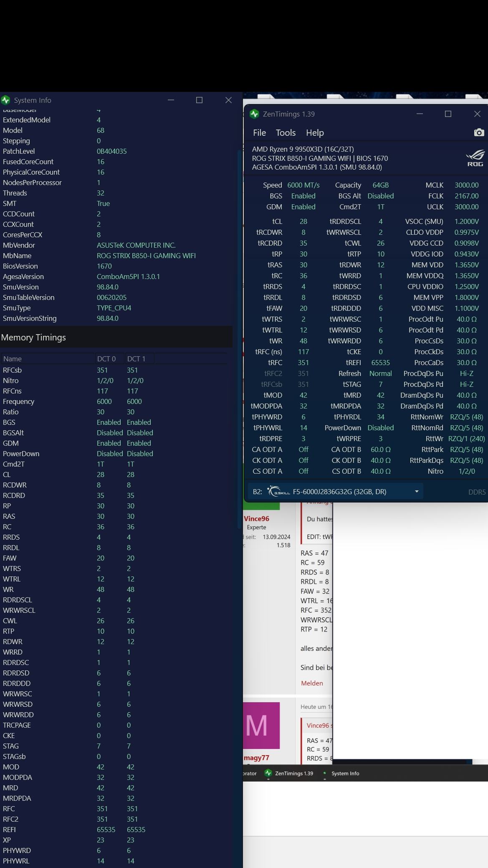Click the CA ODT B value 60.0 Ω
Image resolution: width=488 pixels, height=868 pixels.
[380, 449]
